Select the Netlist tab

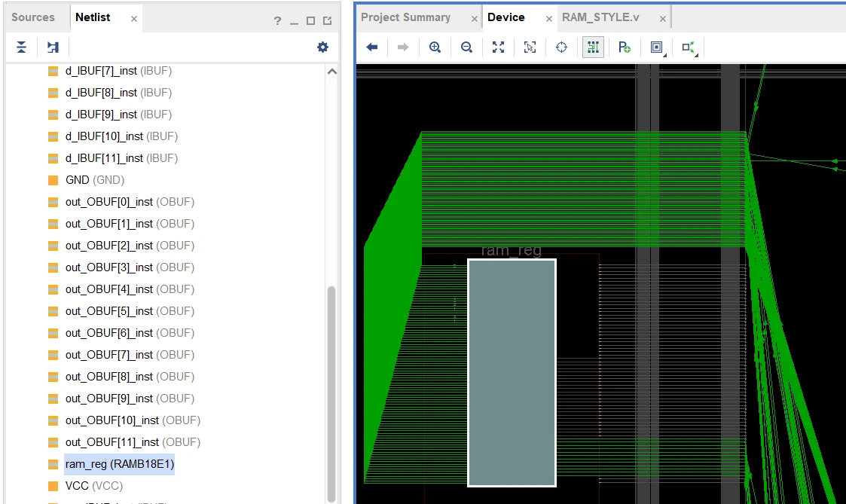[93, 17]
